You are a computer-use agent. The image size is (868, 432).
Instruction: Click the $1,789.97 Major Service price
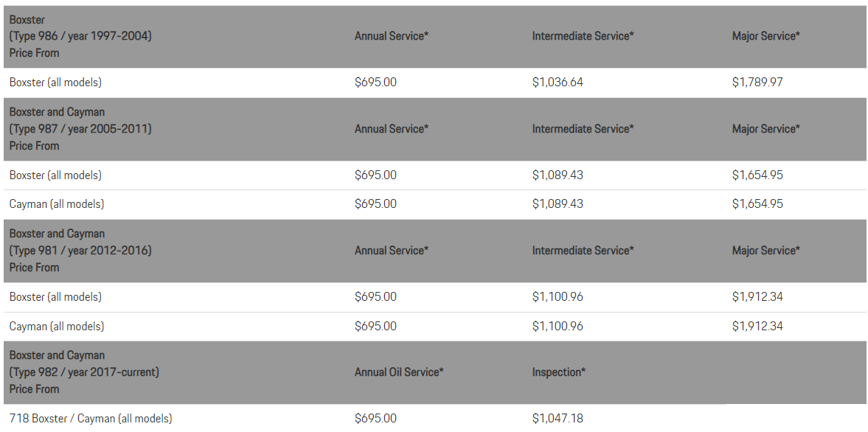[x=757, y=83]
